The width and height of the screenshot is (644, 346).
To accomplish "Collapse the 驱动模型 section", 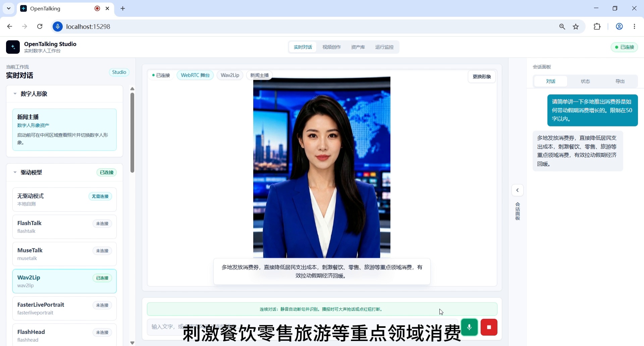I will (15, 172).
